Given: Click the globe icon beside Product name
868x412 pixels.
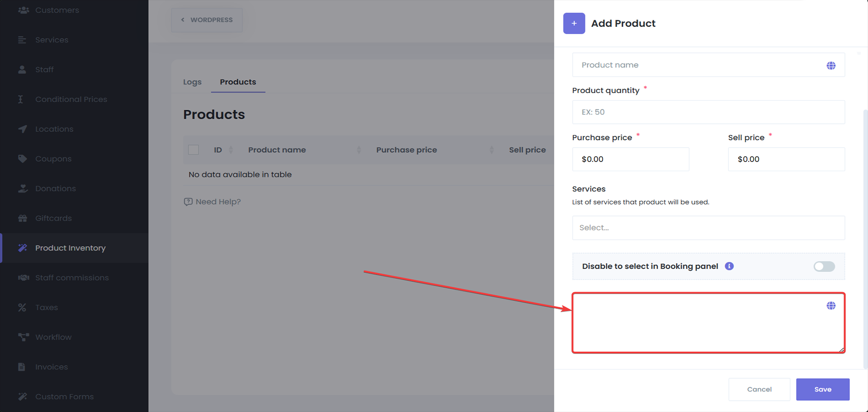Looking at the screenshot, I should [831, 65].
